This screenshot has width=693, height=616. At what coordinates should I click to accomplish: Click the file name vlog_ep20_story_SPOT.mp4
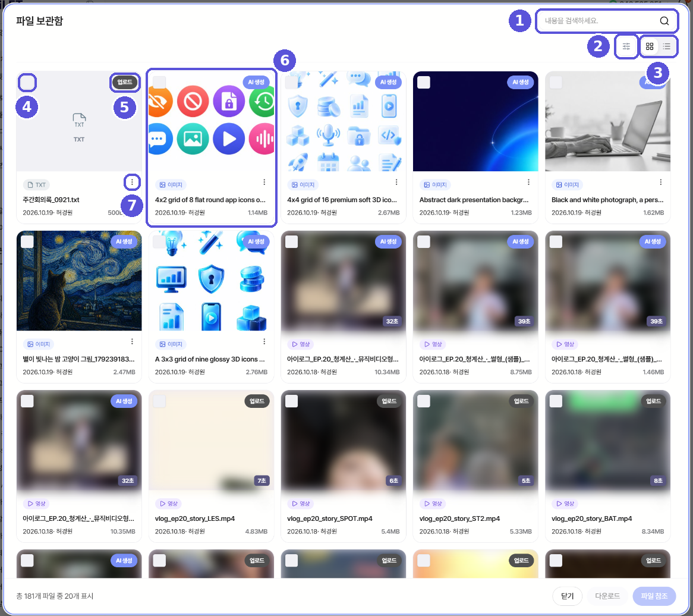coord(330,518)
